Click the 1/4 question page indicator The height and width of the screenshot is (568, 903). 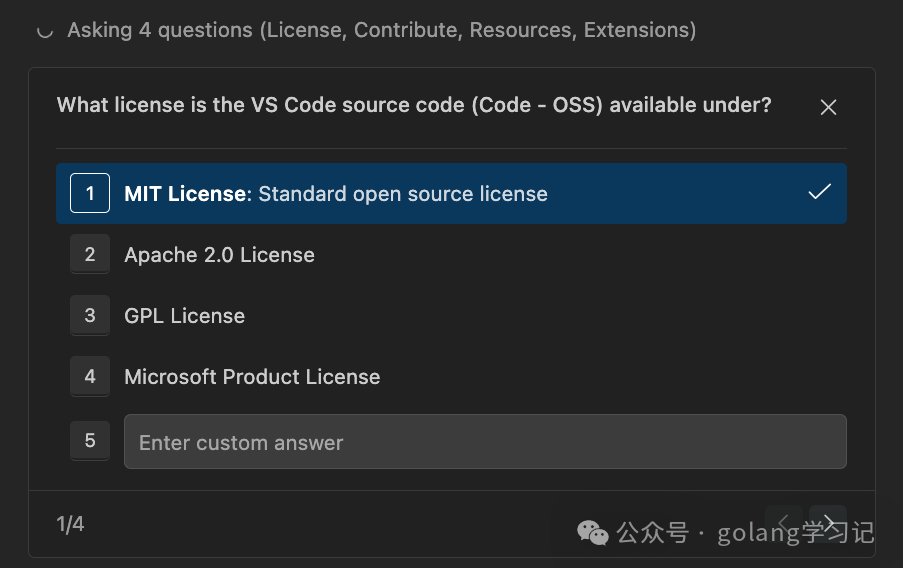point(70,524)
